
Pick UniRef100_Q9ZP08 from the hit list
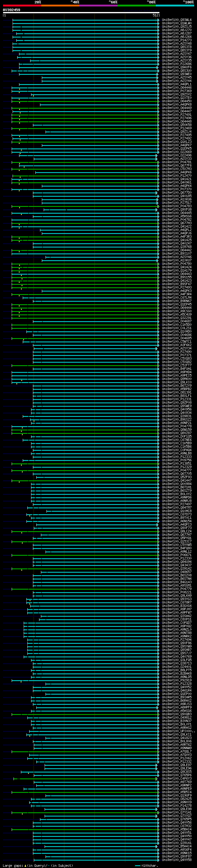(x=177, y=402)
